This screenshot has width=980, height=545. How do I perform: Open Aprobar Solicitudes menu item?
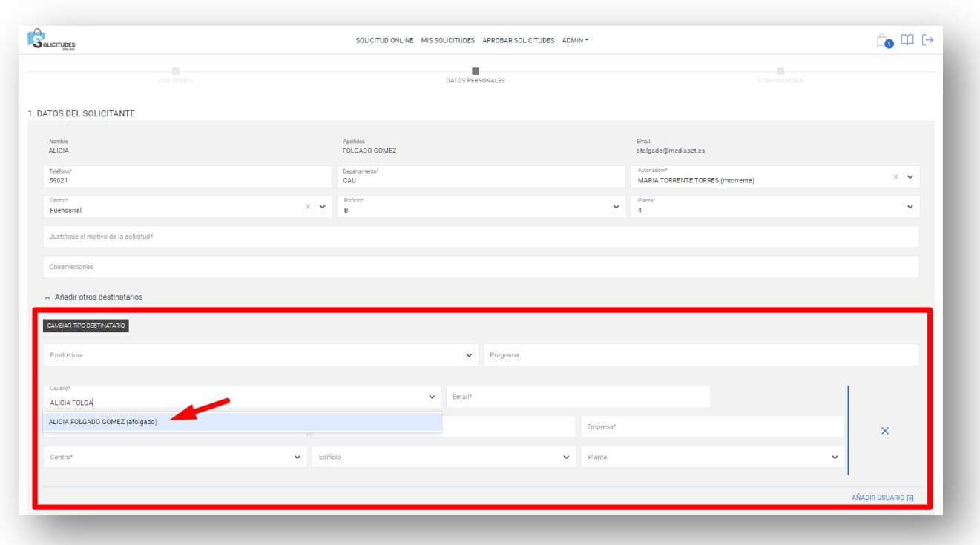click(518, 41)
